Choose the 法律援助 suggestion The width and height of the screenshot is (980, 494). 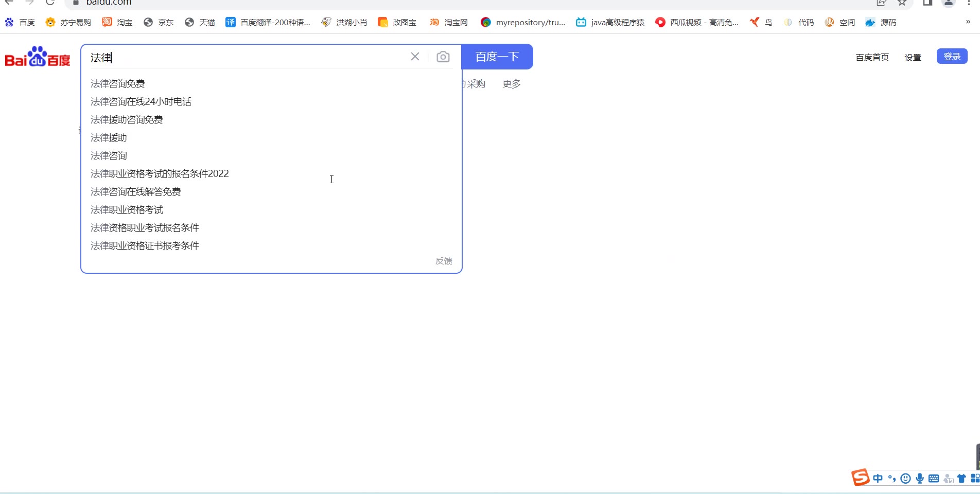coord(109,137)
